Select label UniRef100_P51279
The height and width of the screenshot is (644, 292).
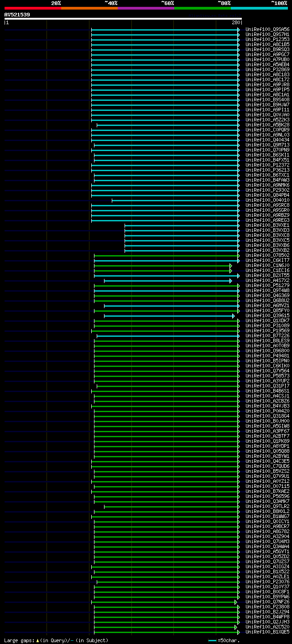(x=267, y=285)
